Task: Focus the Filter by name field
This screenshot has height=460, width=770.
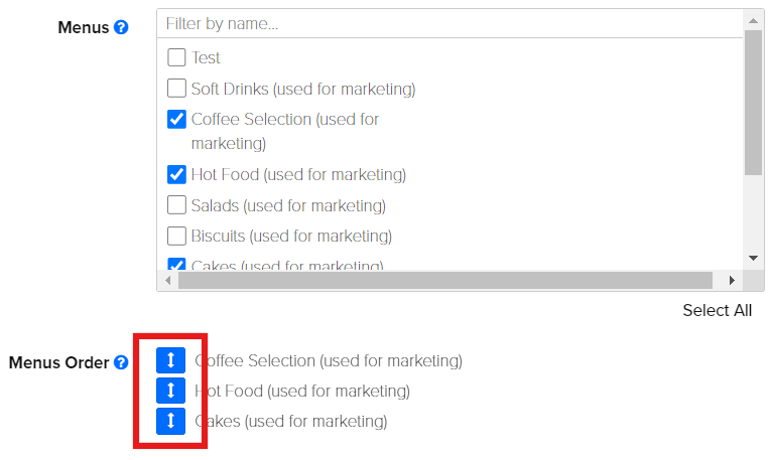Action: pos(450,24)
